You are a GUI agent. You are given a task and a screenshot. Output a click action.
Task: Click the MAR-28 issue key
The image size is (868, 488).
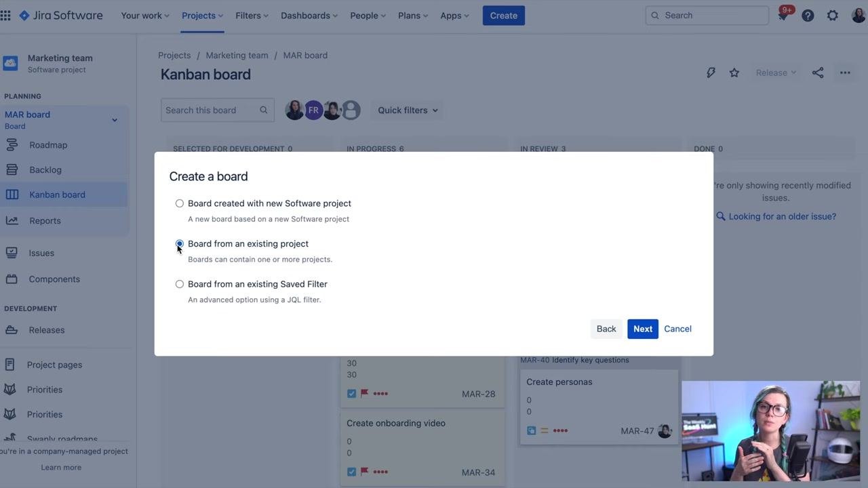[479, 394]
